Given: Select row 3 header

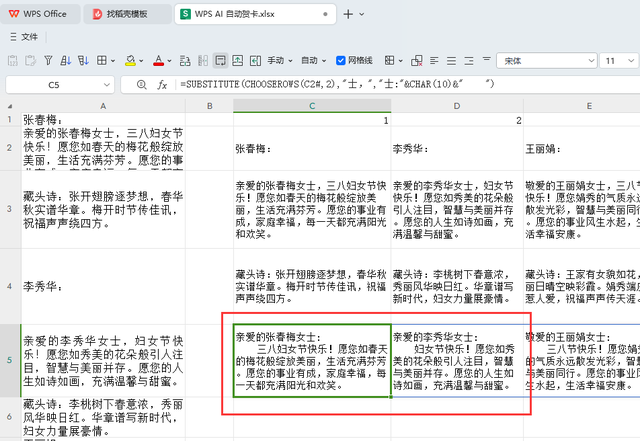Looking at the screenshot, I should 9,209.
